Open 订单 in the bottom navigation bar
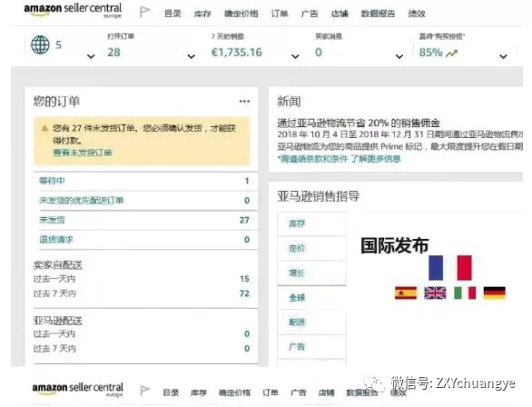The width and height of the screenshot is (532, 407). (271, 392)
